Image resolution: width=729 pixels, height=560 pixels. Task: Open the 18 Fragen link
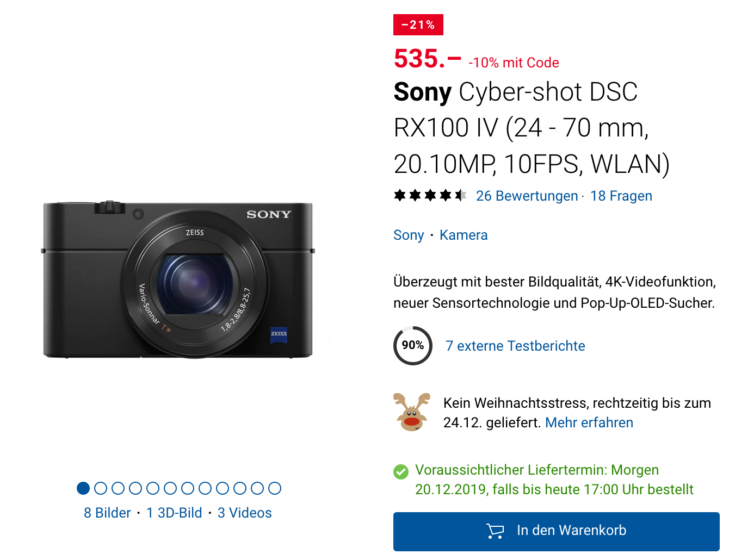tap(621, 196)
